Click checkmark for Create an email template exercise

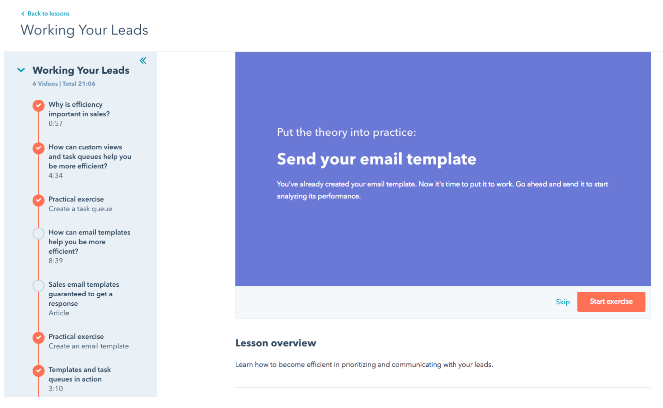38,337
